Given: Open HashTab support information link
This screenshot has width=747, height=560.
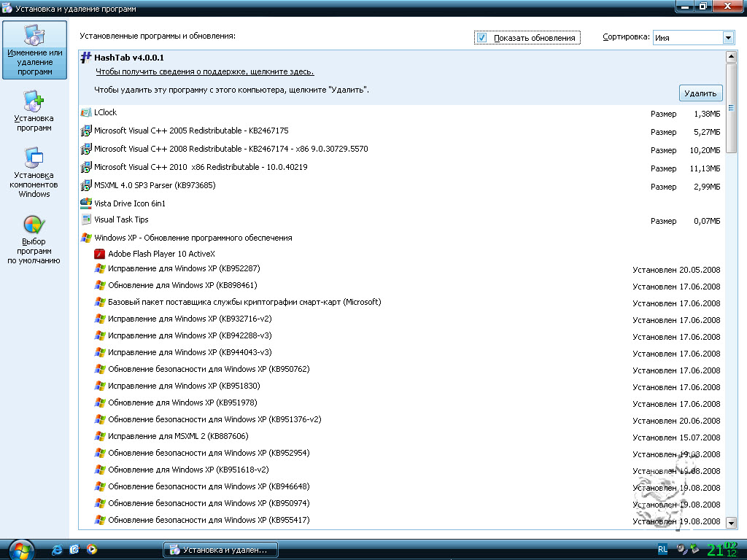Looking at the screenshot, I should [205, 72].
